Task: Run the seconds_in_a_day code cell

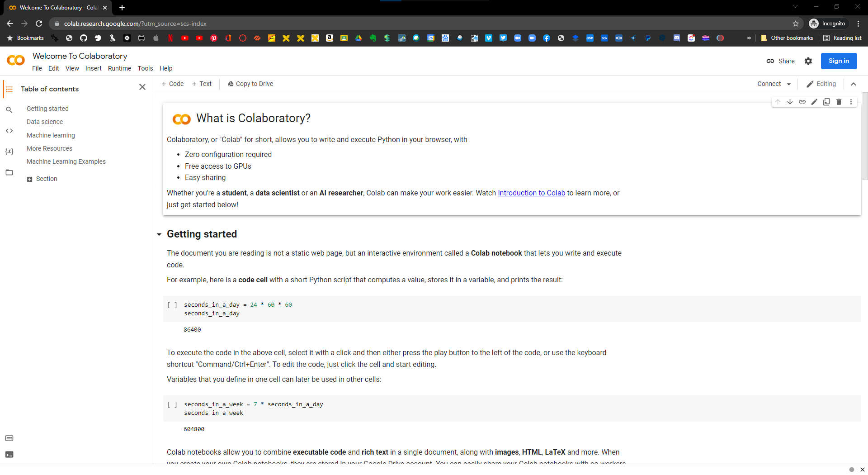Action: coord(172,305)
